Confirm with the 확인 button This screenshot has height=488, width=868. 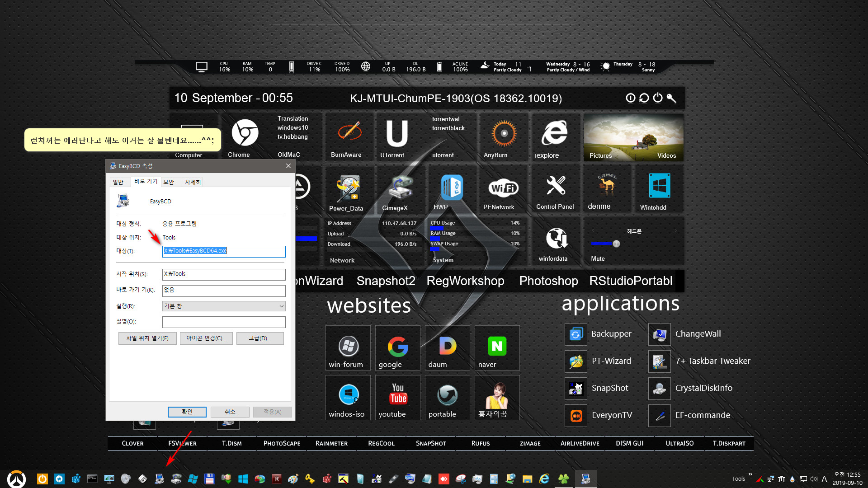coord(187,412)
